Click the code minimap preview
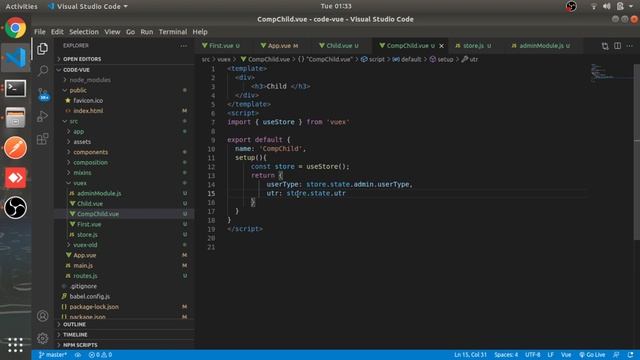This screenshot has height=360, width=640. click(611, 73)
